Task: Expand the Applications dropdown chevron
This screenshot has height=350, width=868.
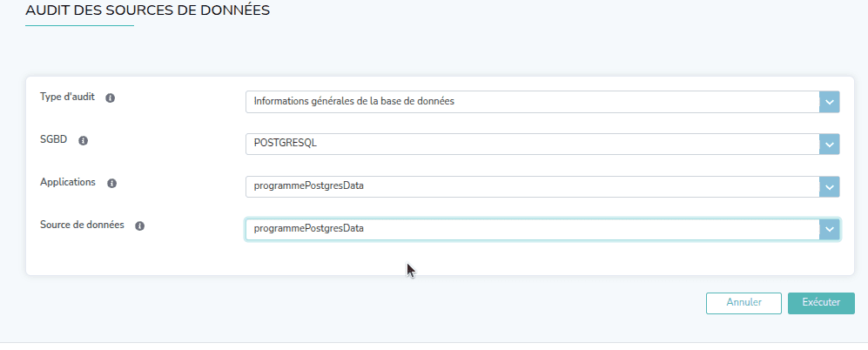Action: click(829, 187)
